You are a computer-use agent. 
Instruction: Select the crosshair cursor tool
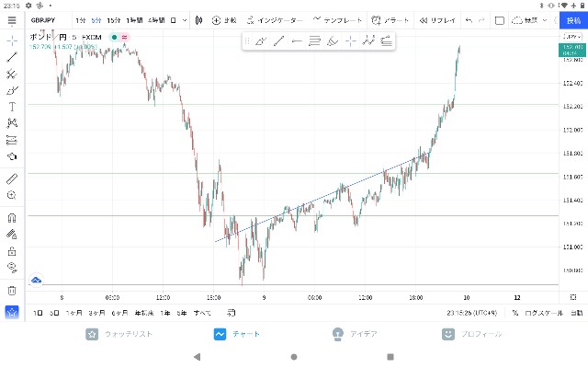coord(12,40)
